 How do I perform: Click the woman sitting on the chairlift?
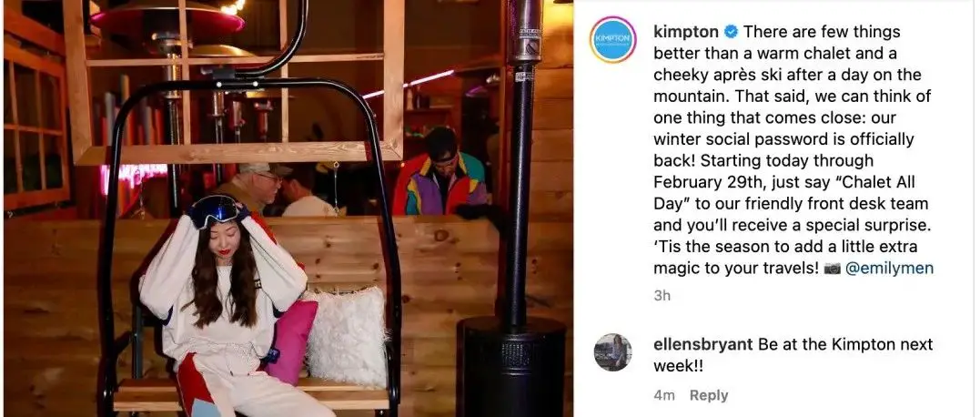(225, 306)
